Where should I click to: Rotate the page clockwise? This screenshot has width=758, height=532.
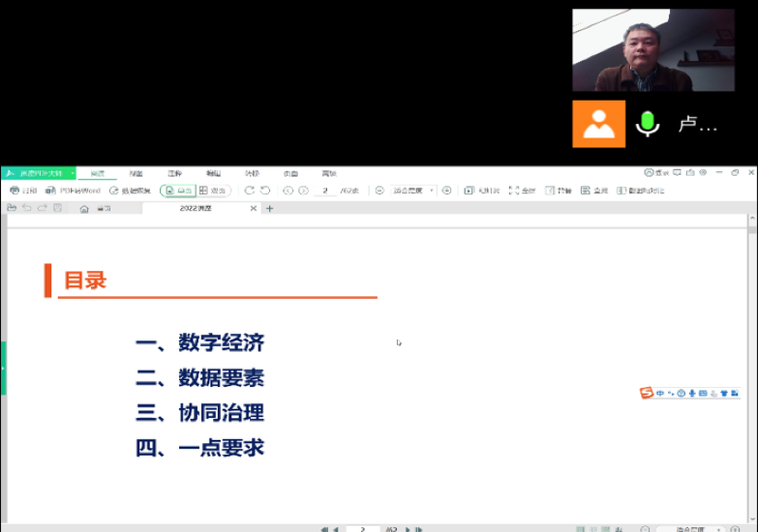pyautogui.click(x=250, y=191)
